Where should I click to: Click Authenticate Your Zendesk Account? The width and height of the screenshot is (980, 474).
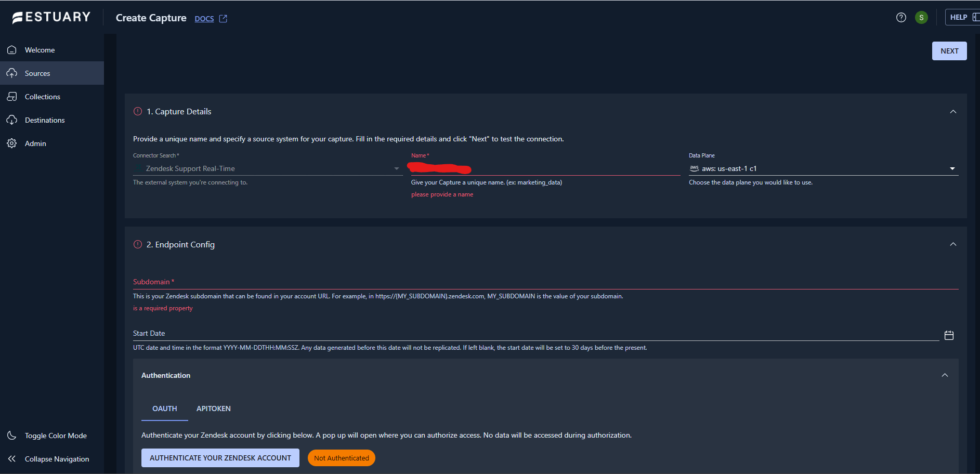pos(220,457)
